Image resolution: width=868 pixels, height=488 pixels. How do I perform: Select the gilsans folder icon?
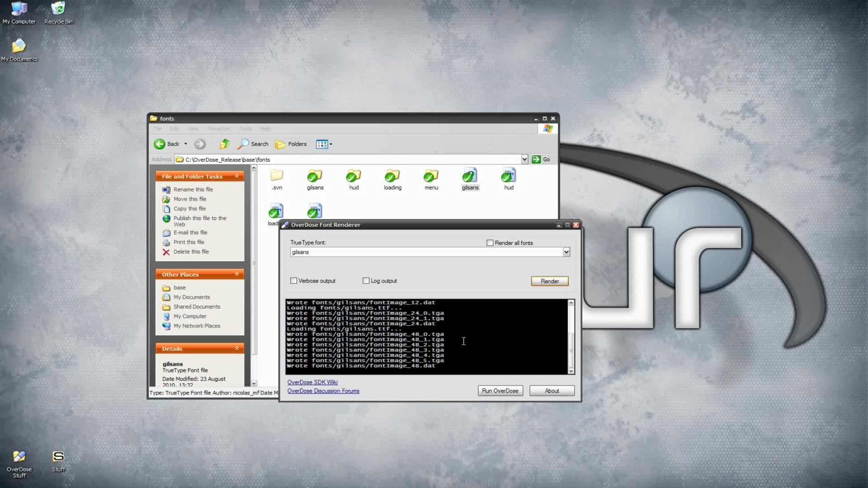click(315, 179)
